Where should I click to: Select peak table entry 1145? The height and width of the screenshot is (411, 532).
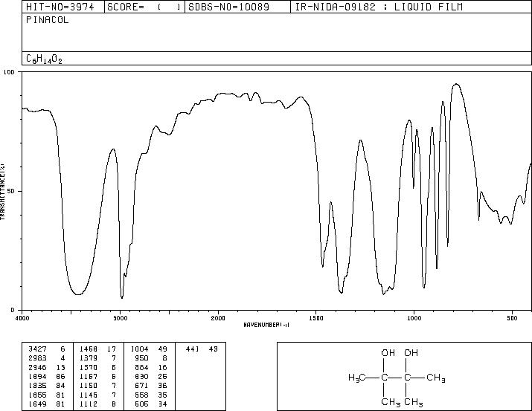89,395
